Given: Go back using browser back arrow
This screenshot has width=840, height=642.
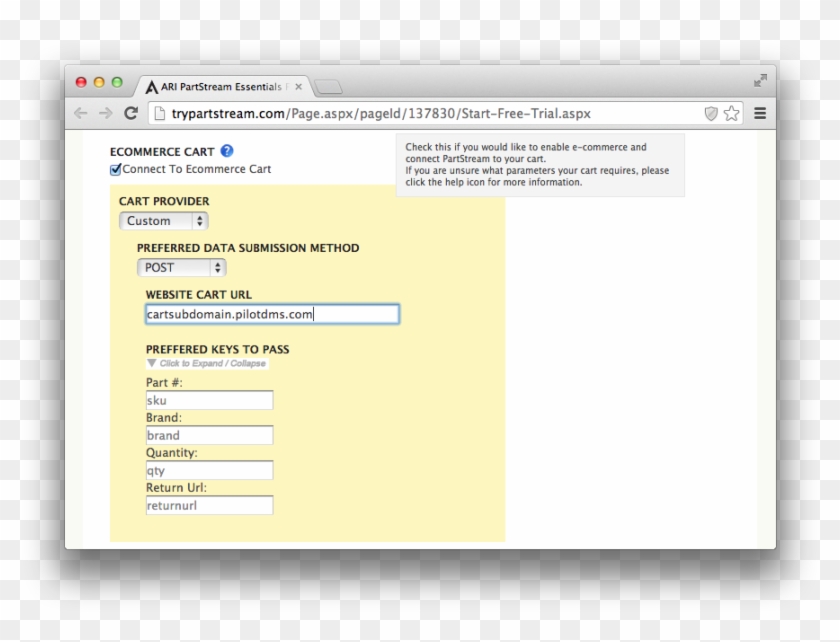Looking at the screenshot, I should pyautogui.click(x=80, y=113).
